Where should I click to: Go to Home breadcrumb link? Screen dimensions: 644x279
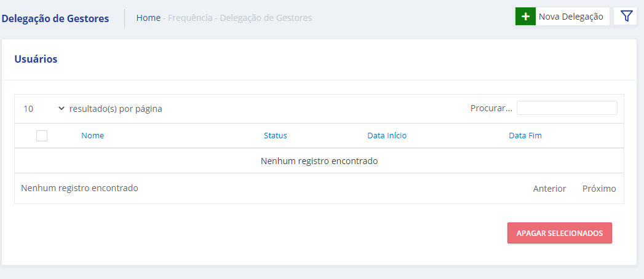click(148, 18)
